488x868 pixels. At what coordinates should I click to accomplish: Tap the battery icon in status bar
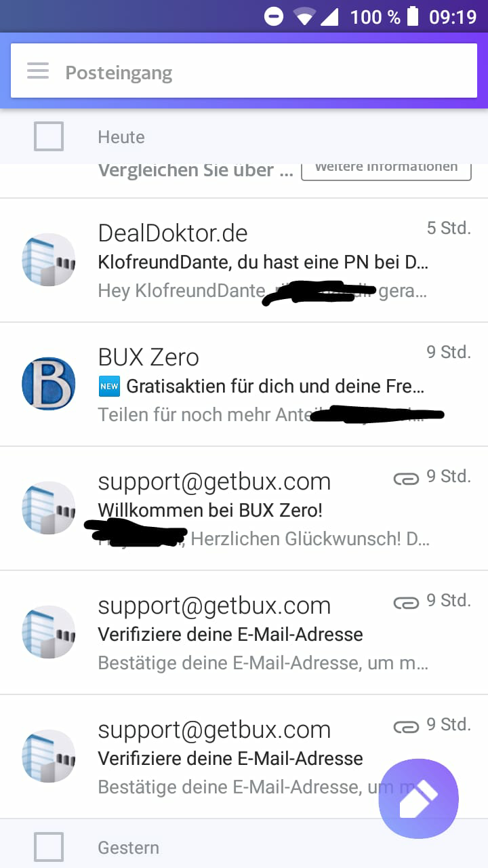click(413, 16)
